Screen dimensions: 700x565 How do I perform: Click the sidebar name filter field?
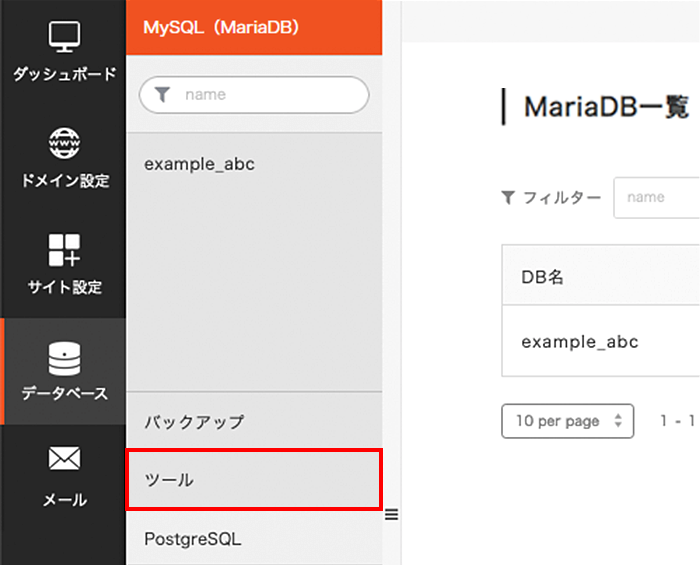(x=254, y=95)
